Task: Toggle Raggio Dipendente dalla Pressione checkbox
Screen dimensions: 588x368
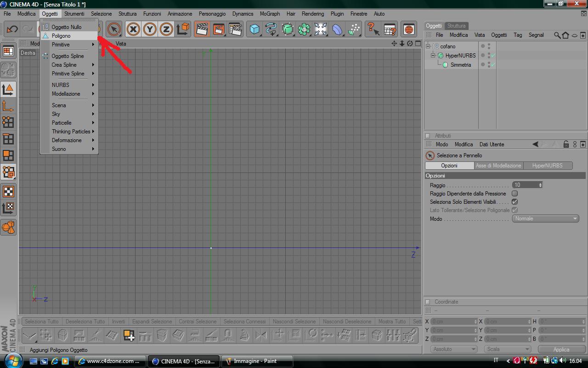Action: 514,194
